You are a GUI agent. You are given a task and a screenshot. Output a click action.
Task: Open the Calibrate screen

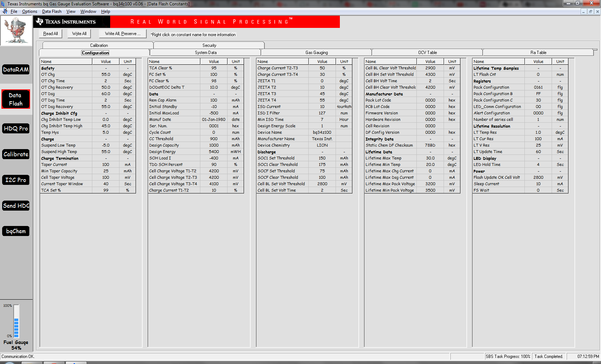point(16,154)
